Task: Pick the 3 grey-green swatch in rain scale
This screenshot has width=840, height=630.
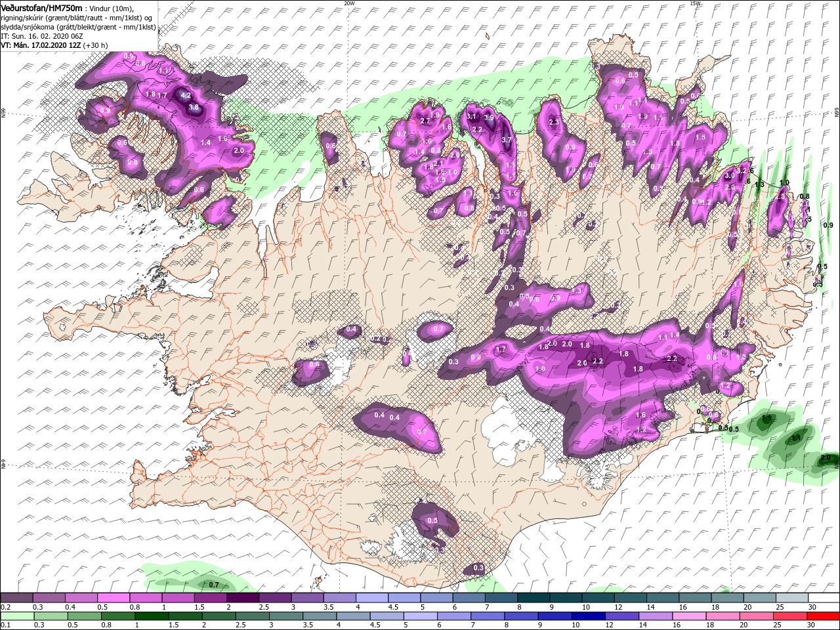Action: click(285, 616)
